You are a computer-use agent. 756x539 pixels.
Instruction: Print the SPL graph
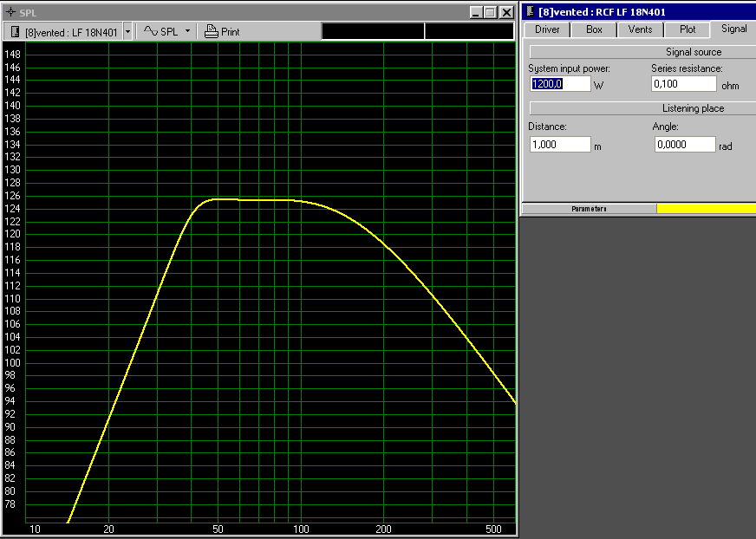[223, 31]
